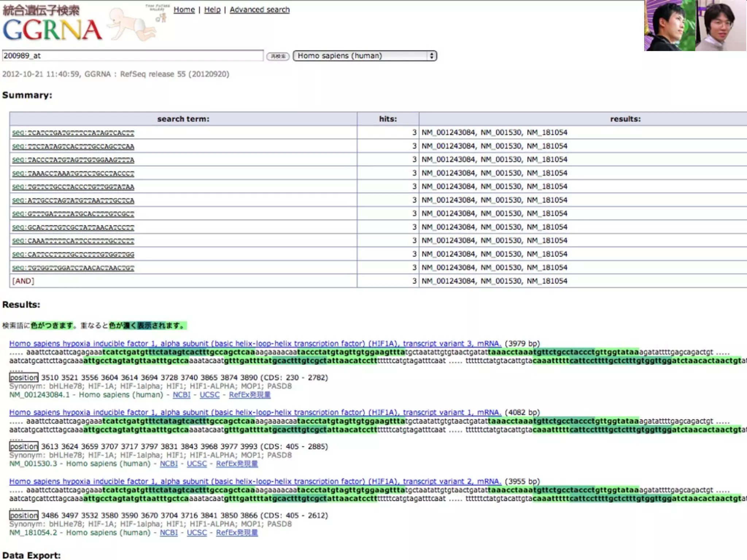Open search term seq:TCATCTGATGTTTCTATAGTCACTT

click(73, 133)
